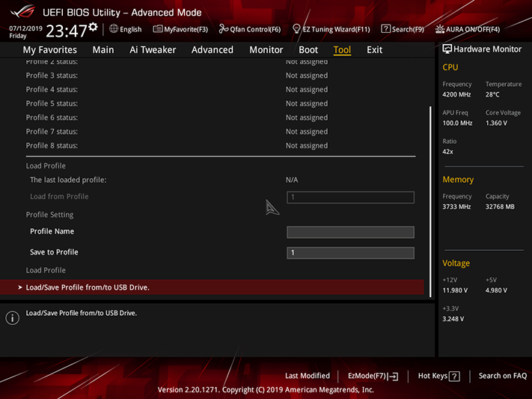
Task: Click APU Freq 100.0 MHz value
Action: (457, 123)
